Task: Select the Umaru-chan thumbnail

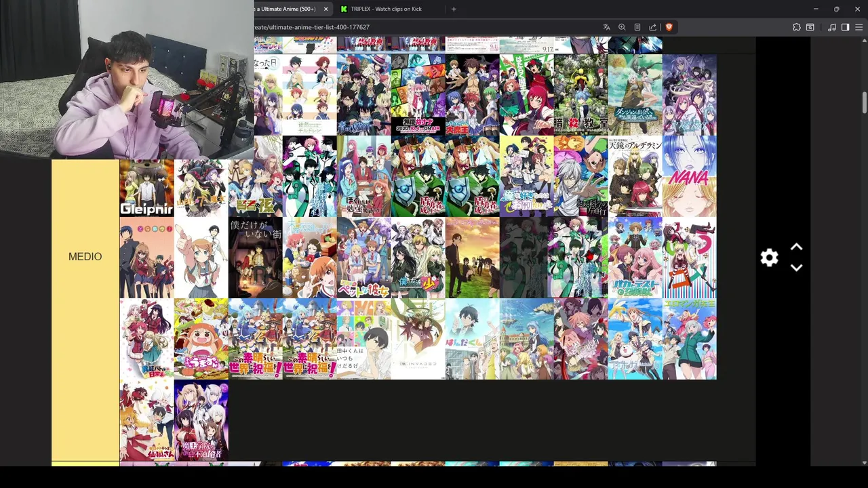Action: tap(201, 339)
